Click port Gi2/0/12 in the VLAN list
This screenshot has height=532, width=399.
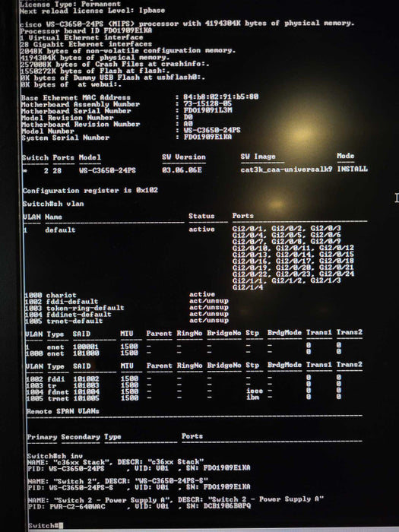(x=337, y=248)
